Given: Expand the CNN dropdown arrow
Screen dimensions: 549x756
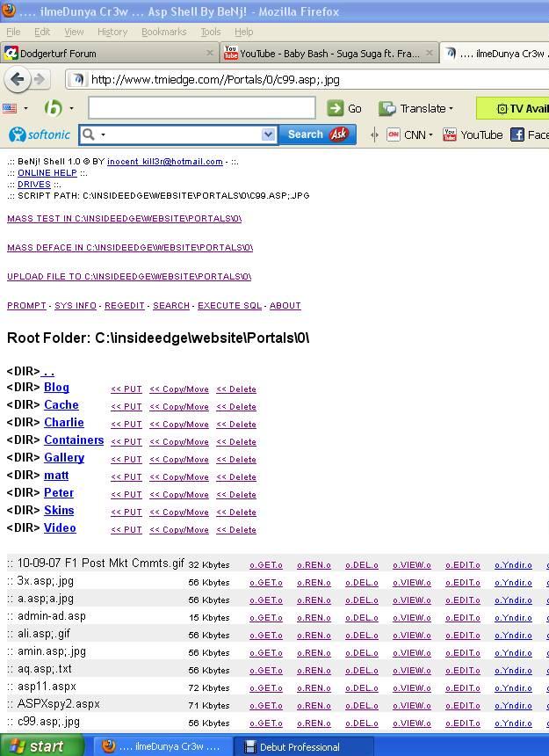Looking at the screenshot, I should coord(430,135).
